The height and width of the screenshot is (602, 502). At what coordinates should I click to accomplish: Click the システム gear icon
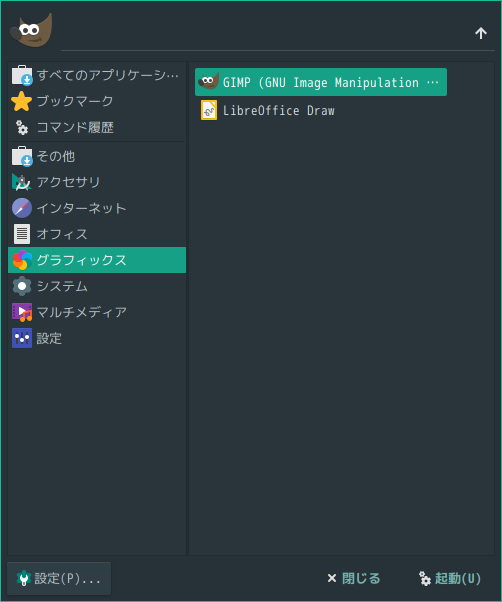(22, 286)
